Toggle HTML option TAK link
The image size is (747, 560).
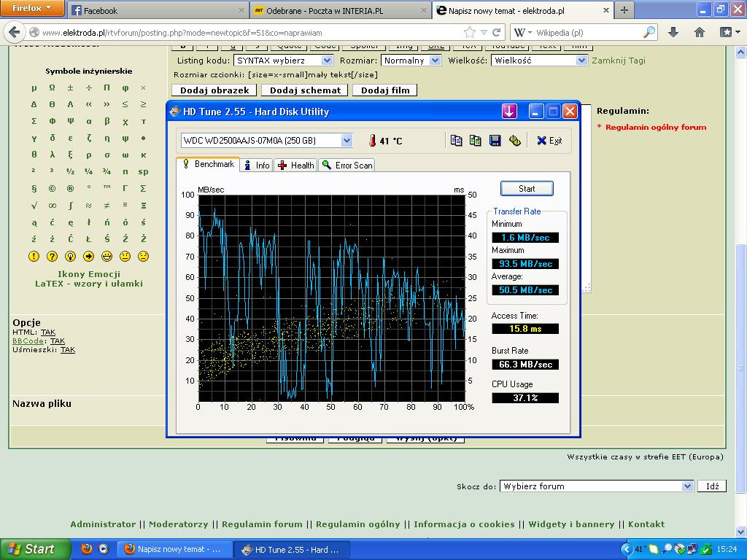click(x=48, y=332)
